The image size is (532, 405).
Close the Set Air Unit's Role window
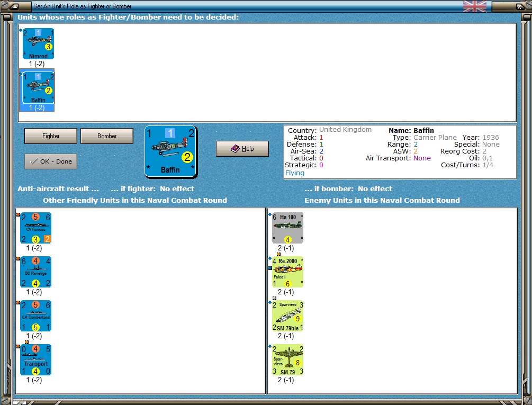[519, 6]
